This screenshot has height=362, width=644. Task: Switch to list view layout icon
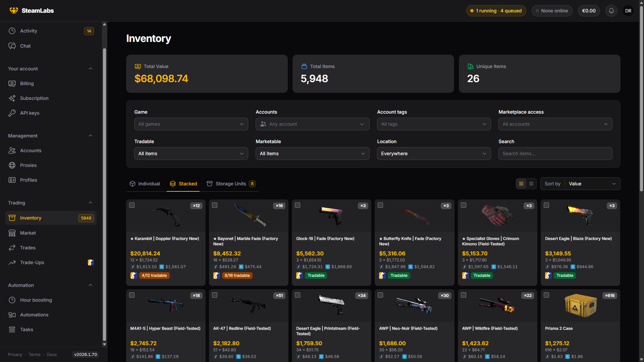tap(531, 184)
